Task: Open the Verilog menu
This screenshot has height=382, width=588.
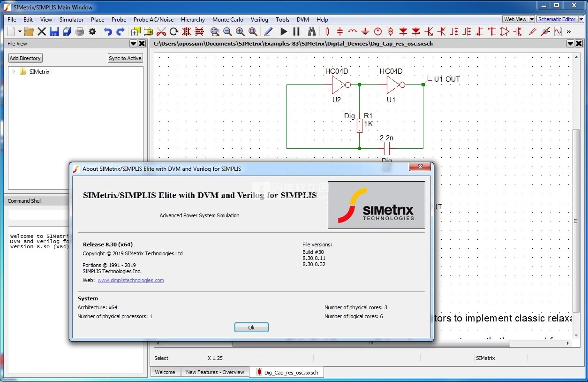Action: (x=259, y=20)
